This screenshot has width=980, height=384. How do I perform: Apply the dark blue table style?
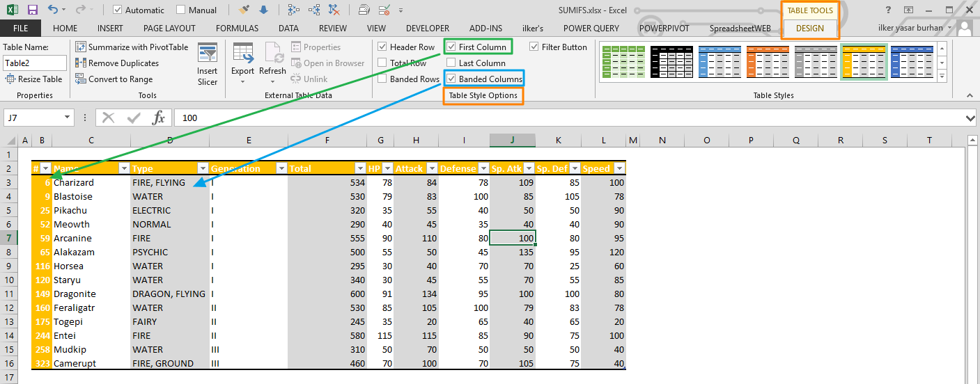pyautogui.click(x=912, y=62)
